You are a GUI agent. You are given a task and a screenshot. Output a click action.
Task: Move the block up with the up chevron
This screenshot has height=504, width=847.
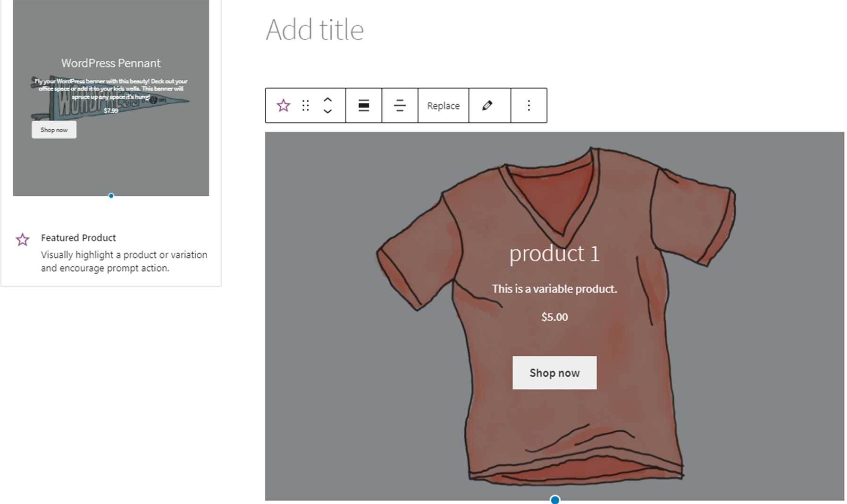[327, 100]
